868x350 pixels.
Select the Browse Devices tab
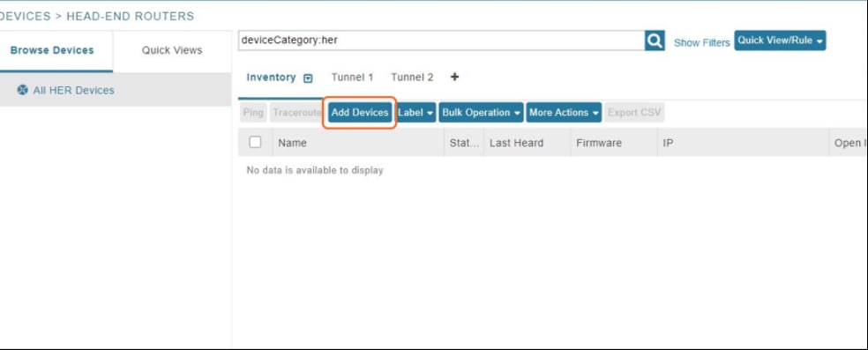coord(52,50)
